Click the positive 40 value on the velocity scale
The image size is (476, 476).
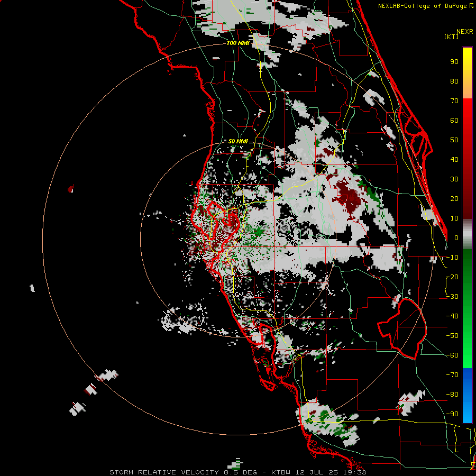pos(454,160)
